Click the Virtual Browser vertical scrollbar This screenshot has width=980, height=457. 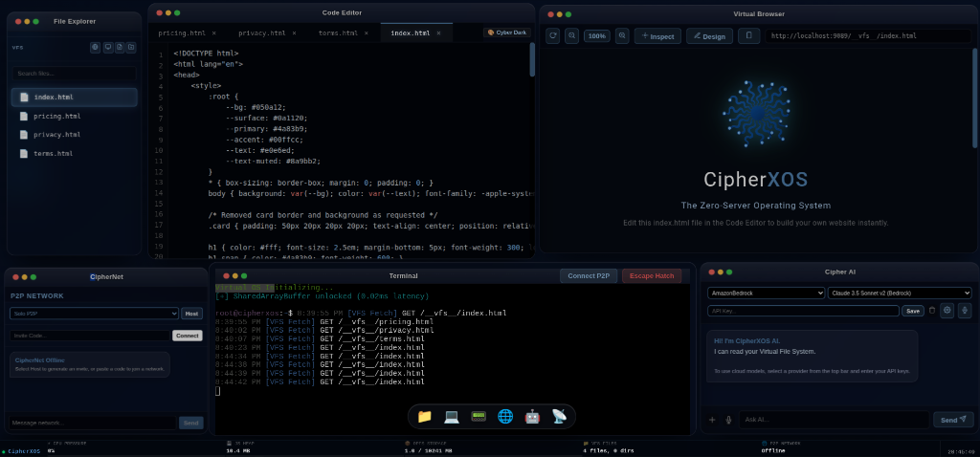[975, 99]
